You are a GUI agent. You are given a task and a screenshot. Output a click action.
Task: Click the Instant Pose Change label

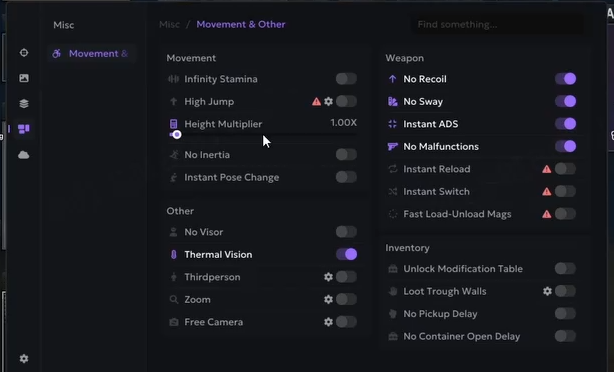[232, 177]
